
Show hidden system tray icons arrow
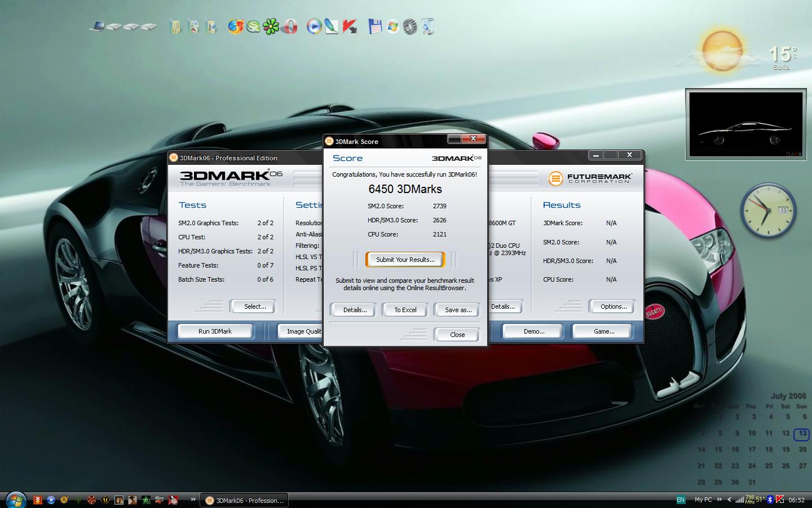point(729,500)
